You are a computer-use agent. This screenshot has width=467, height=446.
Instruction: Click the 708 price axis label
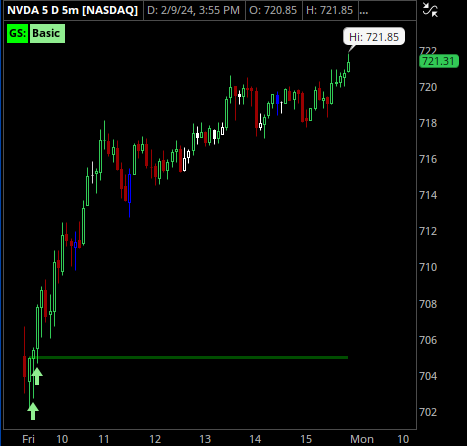428,304
